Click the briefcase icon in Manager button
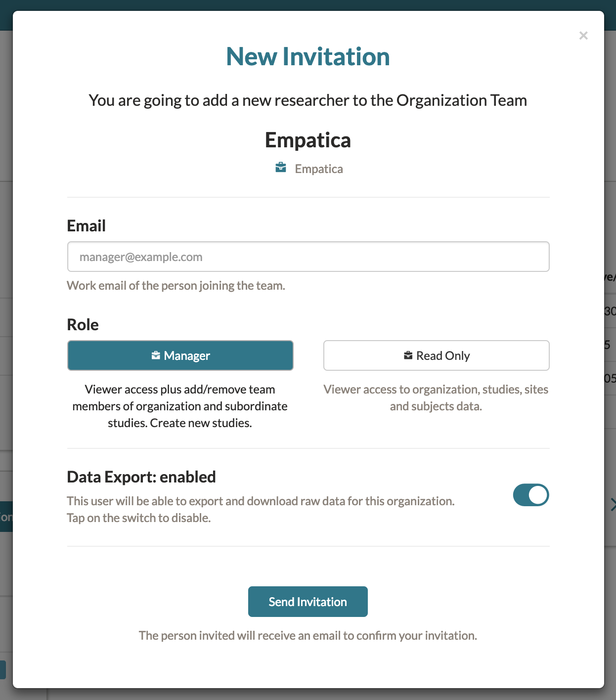616x700 pixels. click(156, 355)
